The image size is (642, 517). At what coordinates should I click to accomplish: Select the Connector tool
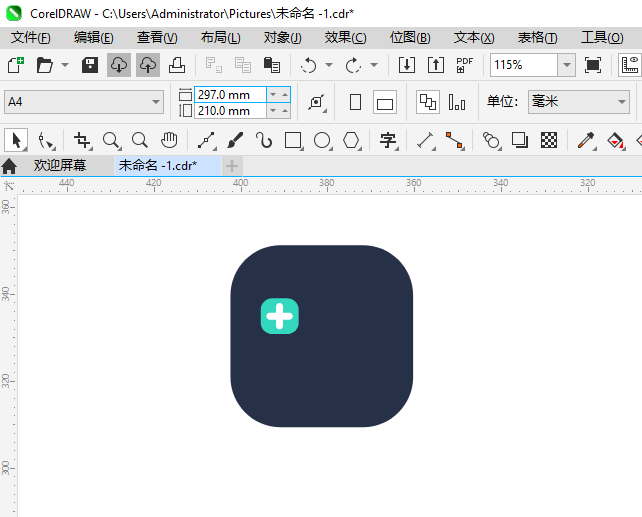(454, 140)
